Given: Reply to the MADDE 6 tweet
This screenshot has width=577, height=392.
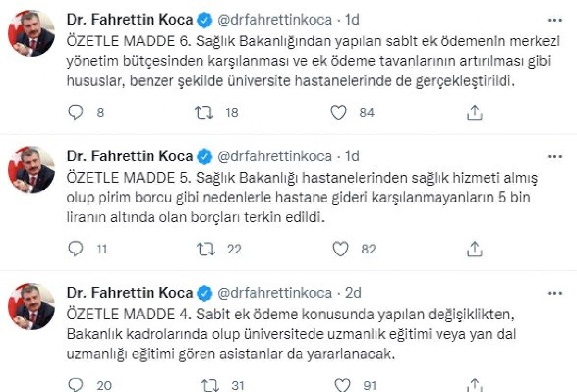Looking at the screenshot, I should (76, 113).
